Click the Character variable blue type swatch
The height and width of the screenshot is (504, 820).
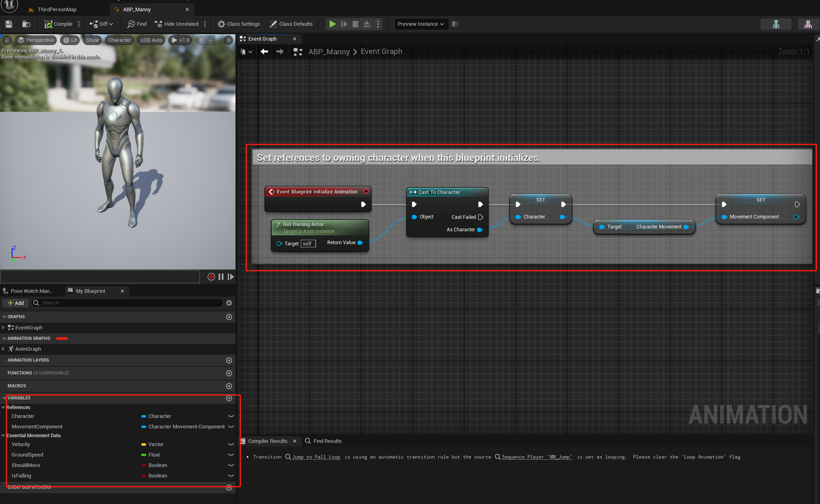click(x=144, y=416)
